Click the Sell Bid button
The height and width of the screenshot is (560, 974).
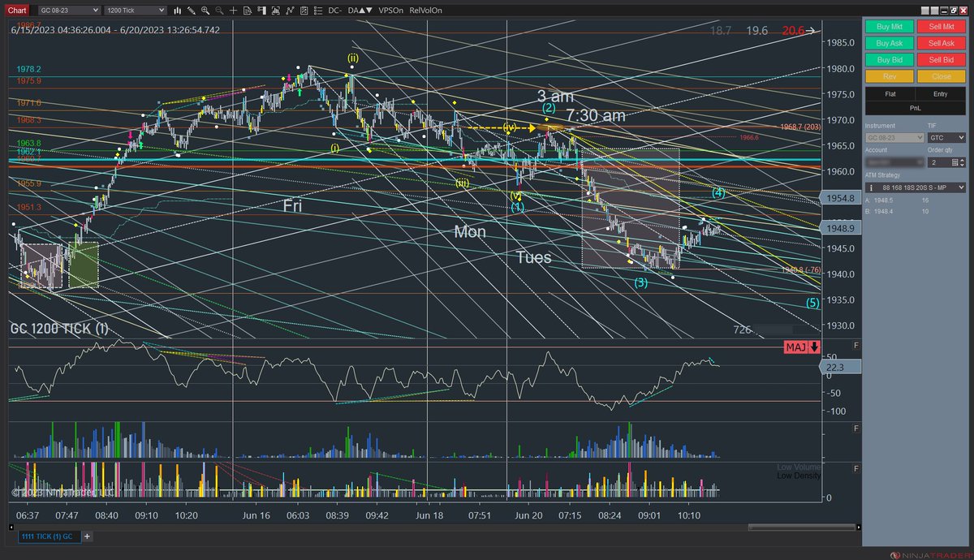[x=942, y=59]
